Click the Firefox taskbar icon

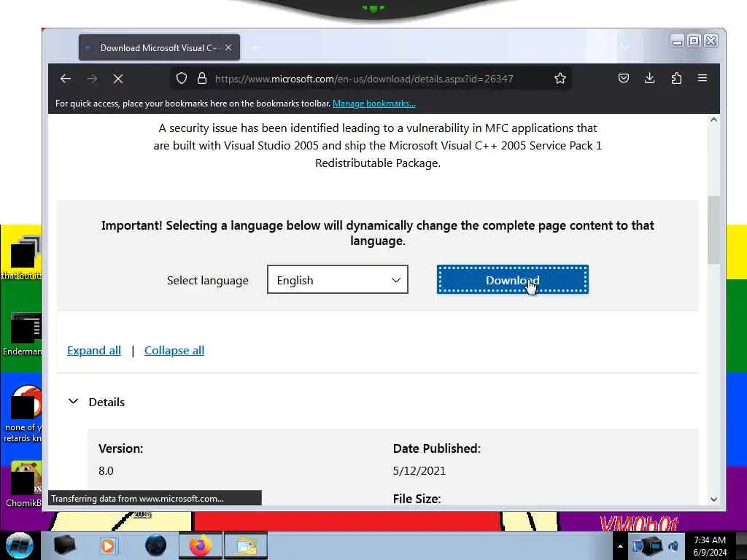[201, 545]
